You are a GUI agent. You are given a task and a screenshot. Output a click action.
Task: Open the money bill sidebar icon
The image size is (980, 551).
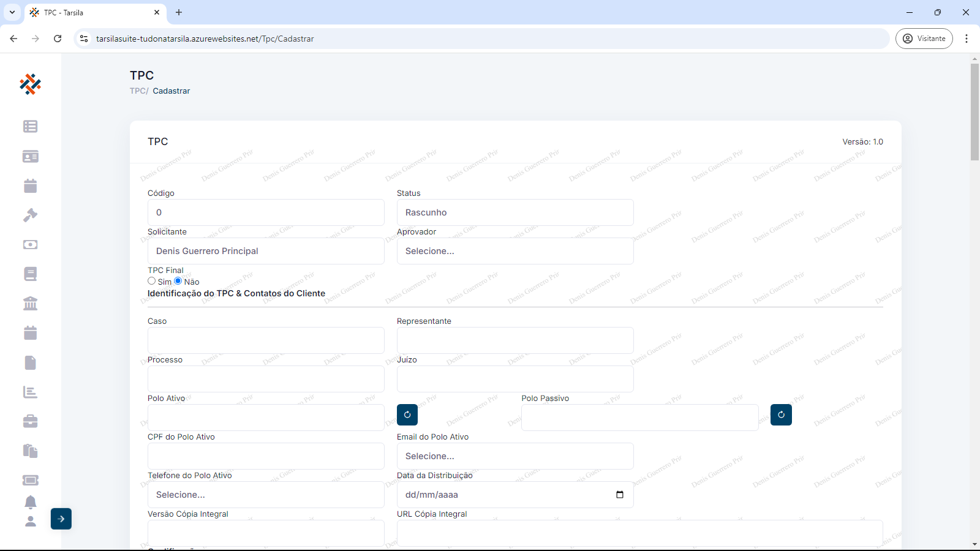click(30, 244)
